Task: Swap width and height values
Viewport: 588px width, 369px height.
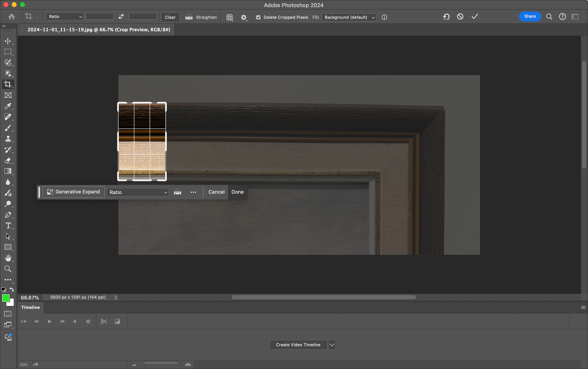Action: click(121, 17)
